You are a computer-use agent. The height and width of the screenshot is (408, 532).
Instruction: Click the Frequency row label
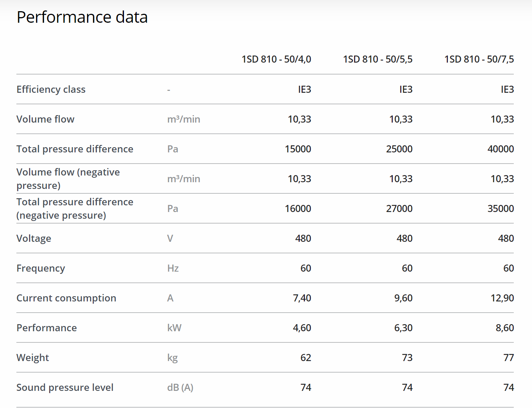(x=41, y=268)
